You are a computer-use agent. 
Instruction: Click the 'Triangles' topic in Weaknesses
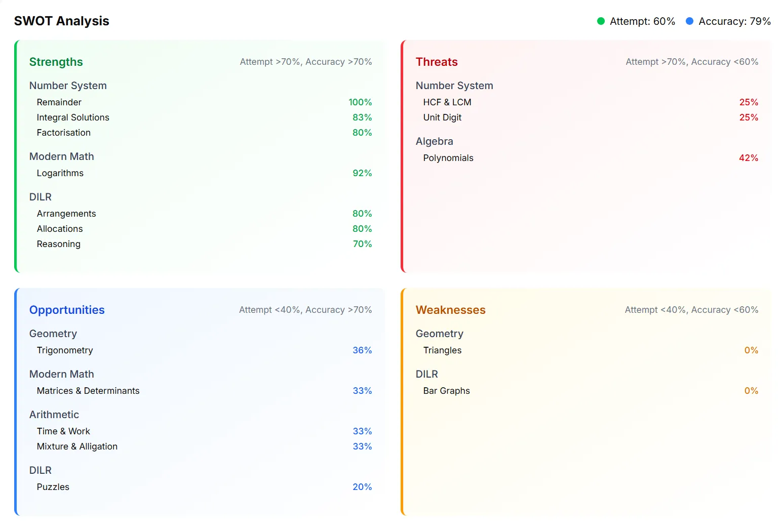coord(443,350)
